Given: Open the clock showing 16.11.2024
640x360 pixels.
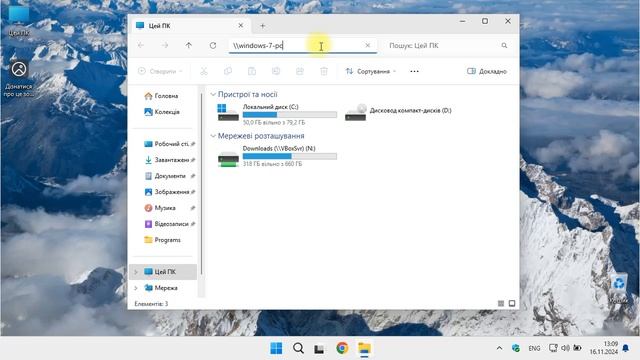Looking at the screenshot, I should click(604, 348).
